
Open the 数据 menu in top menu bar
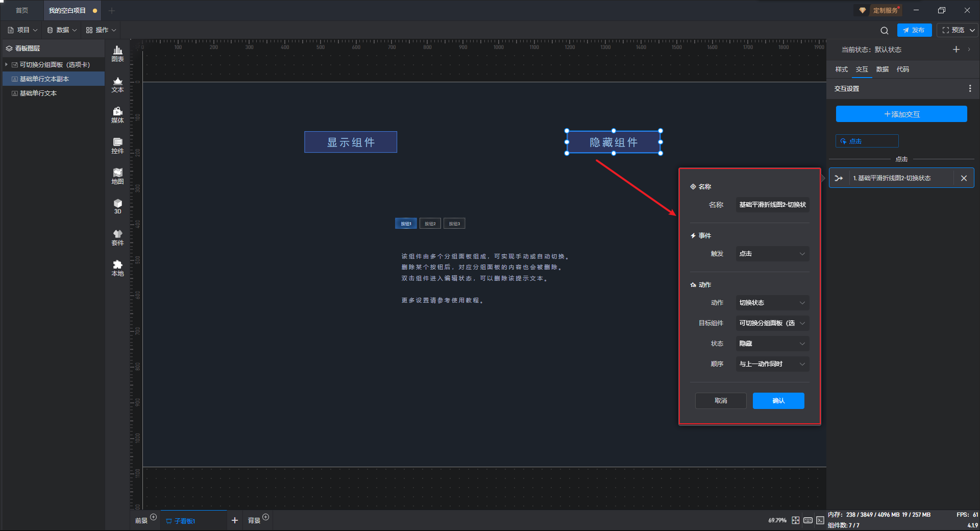point(62,30)
